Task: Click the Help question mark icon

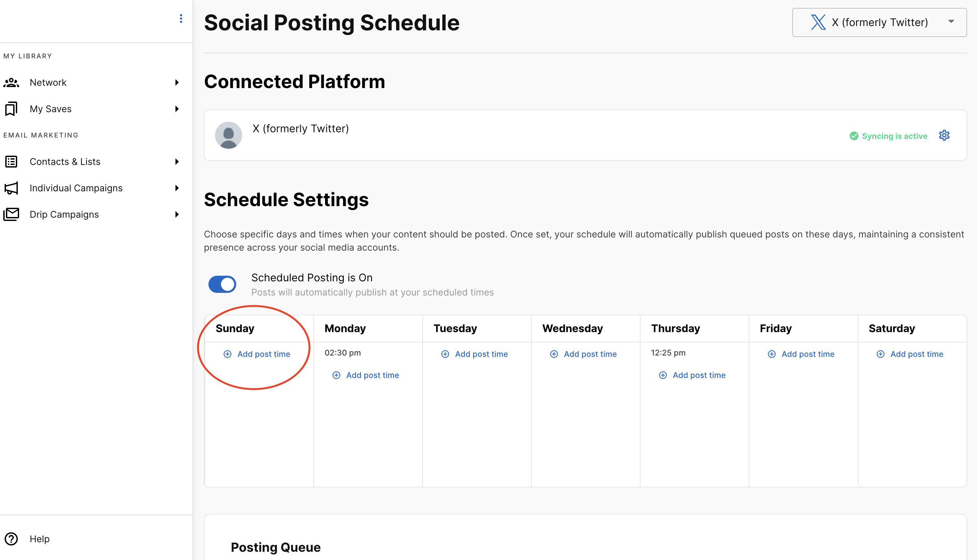Action: [11, 539]
